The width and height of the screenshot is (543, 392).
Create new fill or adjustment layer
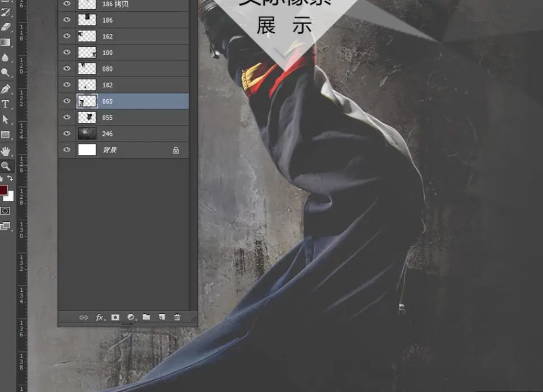click(x=131, y=317)
